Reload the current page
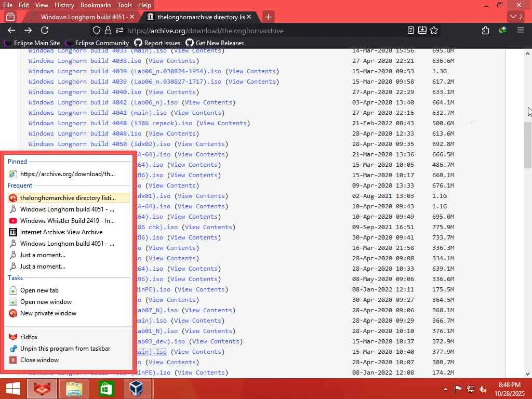The width and height of the screenshot is (532, 399). (45, 31)
